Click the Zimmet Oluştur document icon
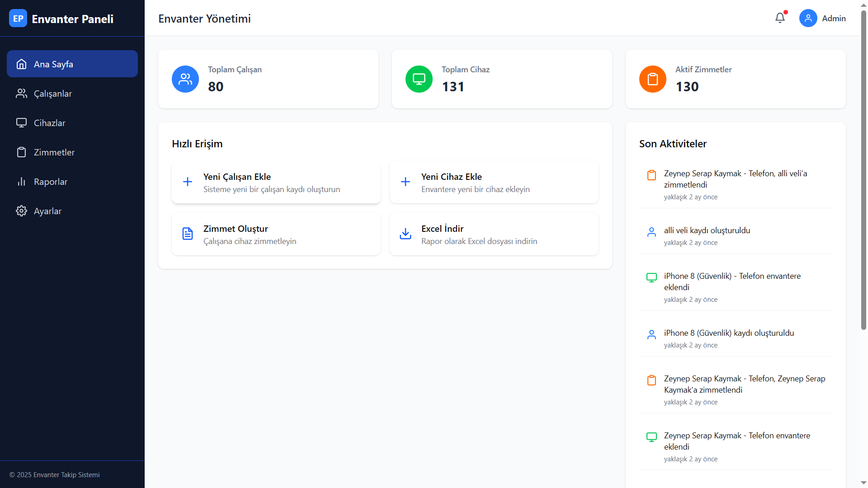 (188, 234)
